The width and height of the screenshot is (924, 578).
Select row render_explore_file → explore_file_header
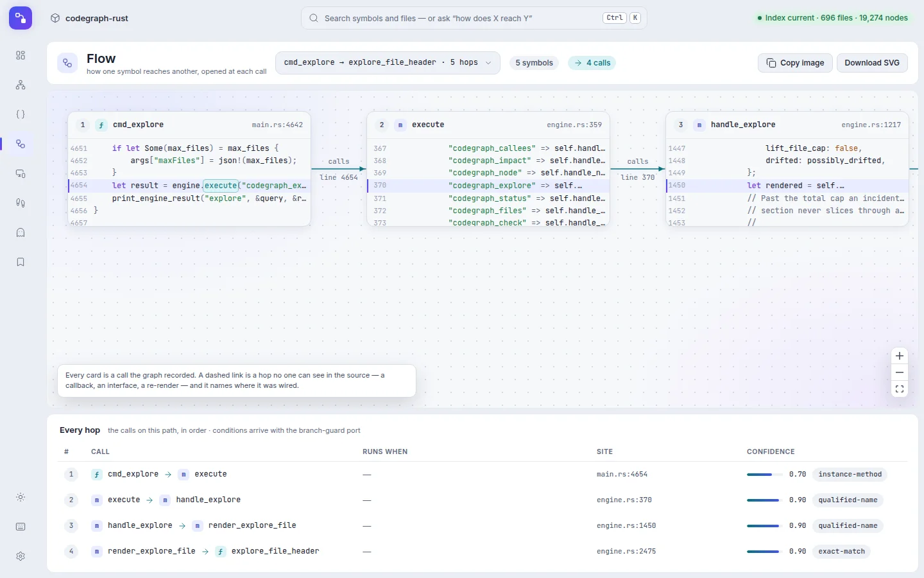[483, 551]
